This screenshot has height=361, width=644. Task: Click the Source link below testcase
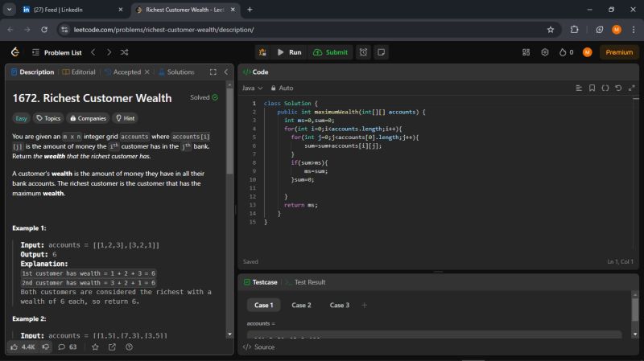258,347
